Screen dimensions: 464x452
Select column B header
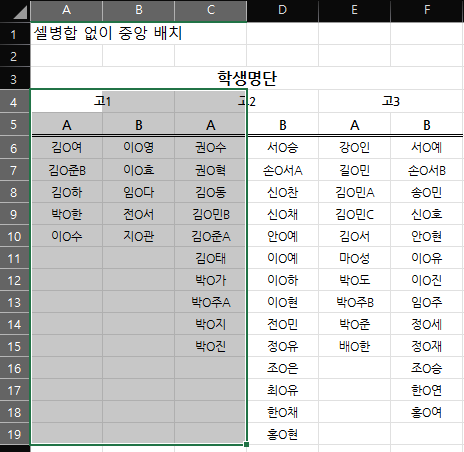click(x=138, y=11)
